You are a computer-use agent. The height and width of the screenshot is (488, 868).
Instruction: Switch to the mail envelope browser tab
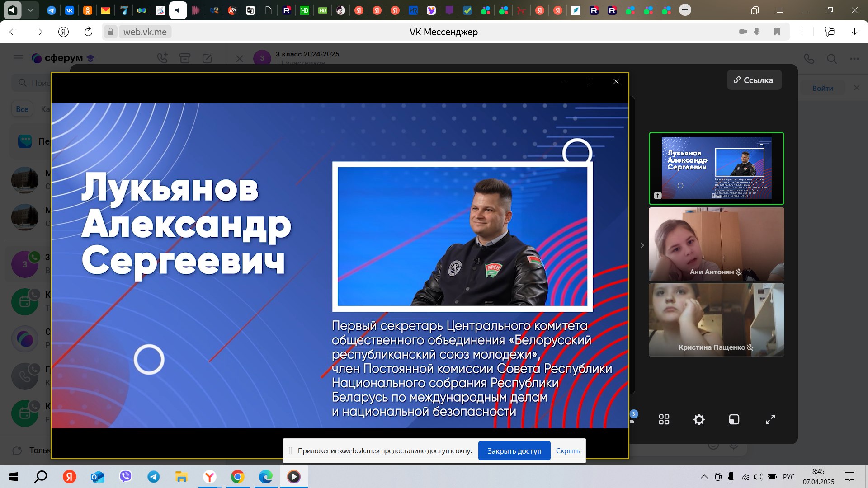pyautogui.click(x=106, y=10)
